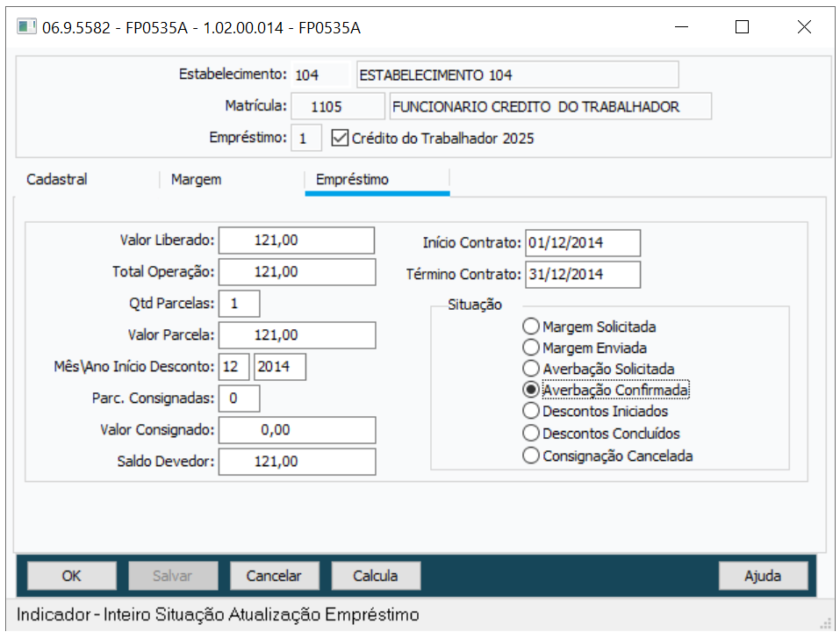840x639 pixels.
Task: Click the year field showing 2014
Action: tap(280, 367)
